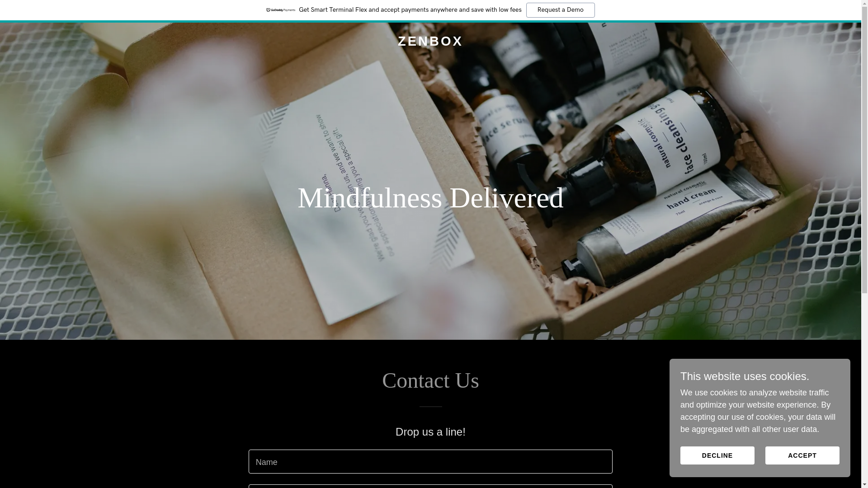Image resolution: width=868 pixels, height=488 pixels.
Task: Click the GoDaddy Payments logo icon
Action: point(280,10)
